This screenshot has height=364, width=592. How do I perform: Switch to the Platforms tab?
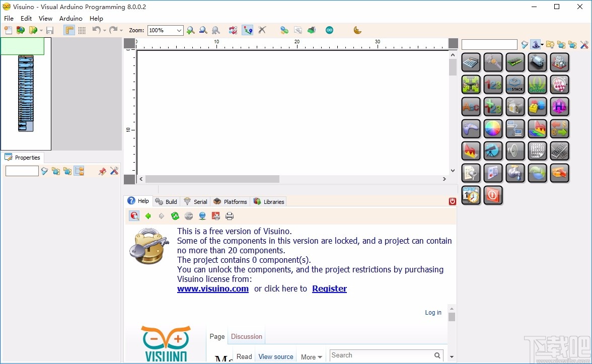[230, 201]
